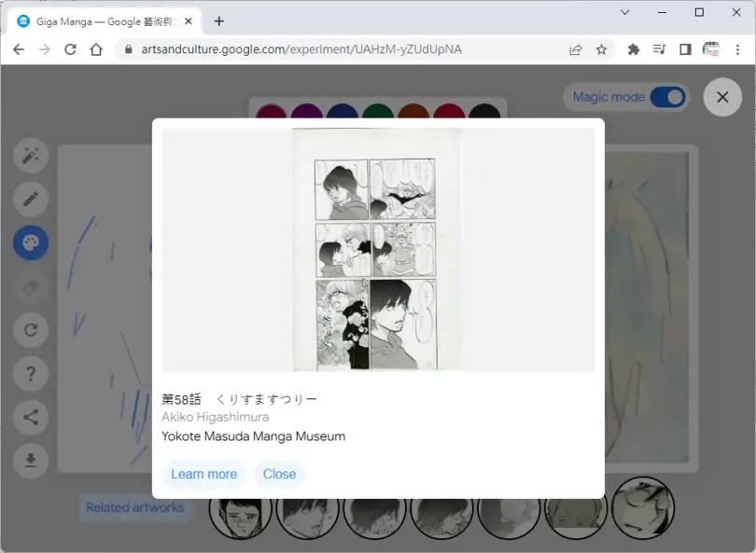The height and width of the screenshot is (553, 756).
Task: Switch to the Giga Manga tab
Action: (105, 21)
